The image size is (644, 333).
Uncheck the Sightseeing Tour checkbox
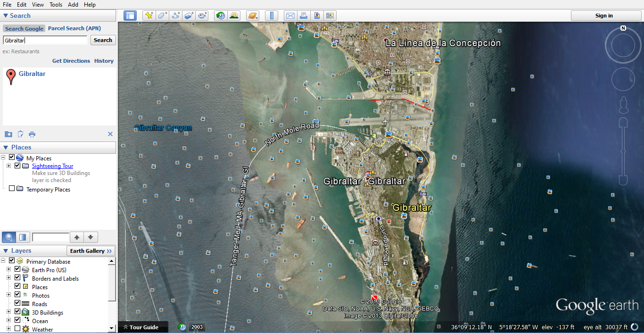coord(17,166)
